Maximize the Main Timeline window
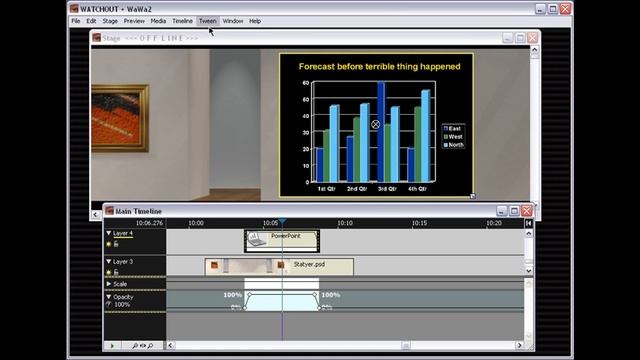Screen dimensions: 640x360 (514, 211)
